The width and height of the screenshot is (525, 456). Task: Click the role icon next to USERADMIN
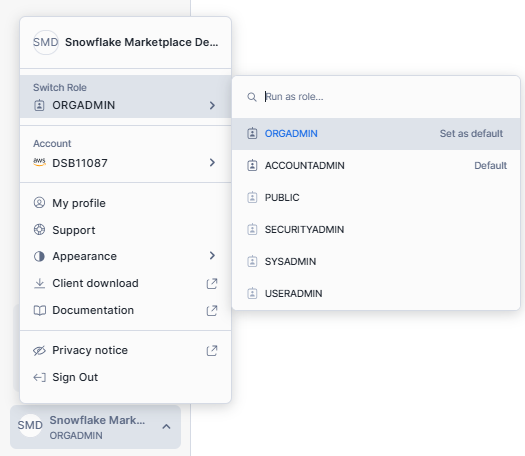coord(252,293)
